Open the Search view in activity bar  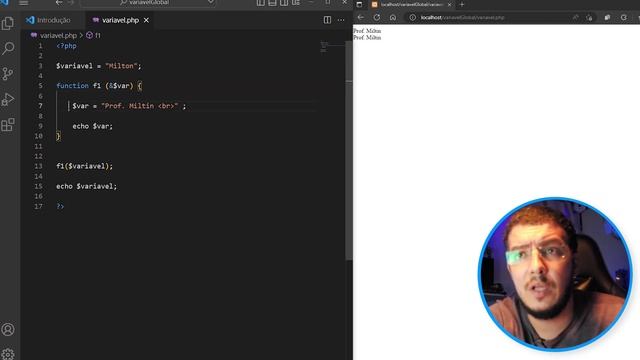coord(8,49)
